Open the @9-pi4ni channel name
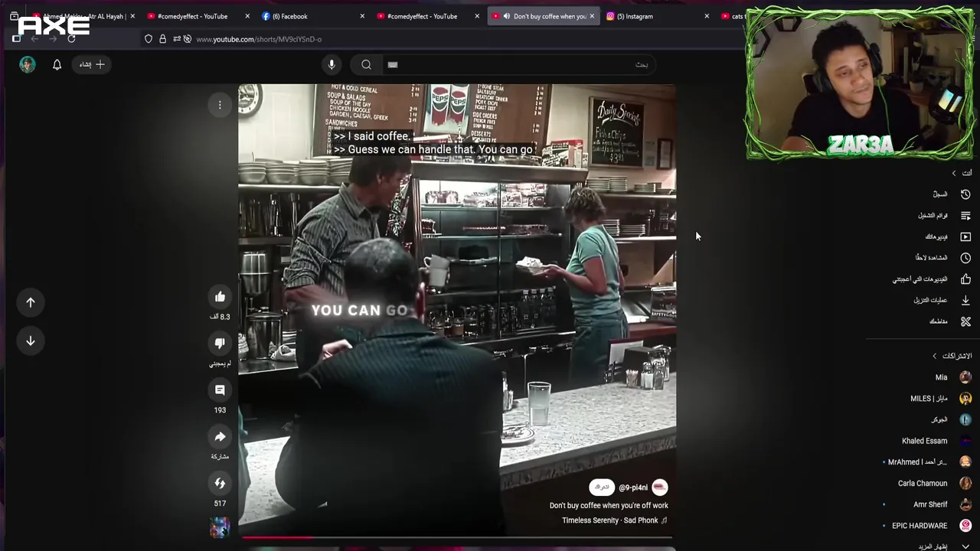This screenshot has width=980, height=551. click(x=633, y=487)
